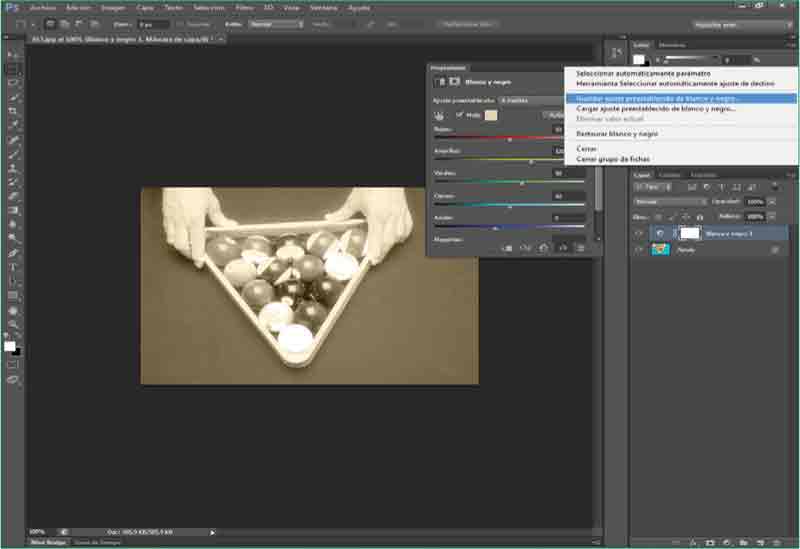Select the Crop tool
800x549 pixels.
pyautogui.click(x=13, y=111)
